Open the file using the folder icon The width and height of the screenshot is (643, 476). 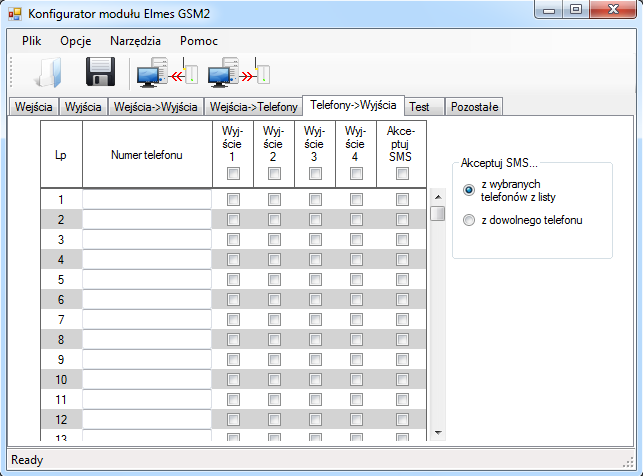[x=49, y=73]
